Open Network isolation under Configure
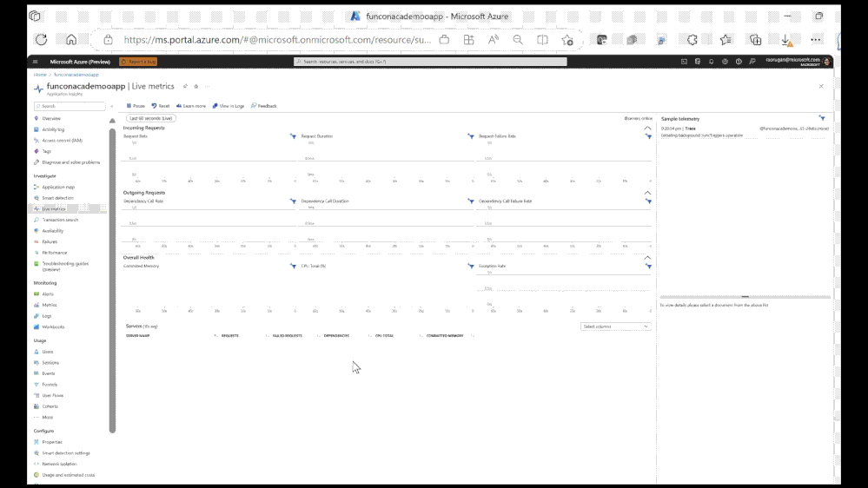868x488 pixels. tap(59, 465)
